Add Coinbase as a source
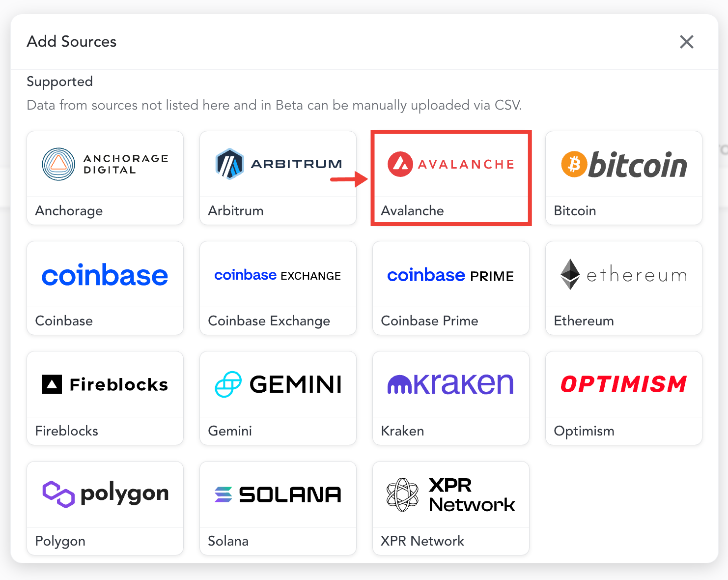 click(x=105, y=289)
